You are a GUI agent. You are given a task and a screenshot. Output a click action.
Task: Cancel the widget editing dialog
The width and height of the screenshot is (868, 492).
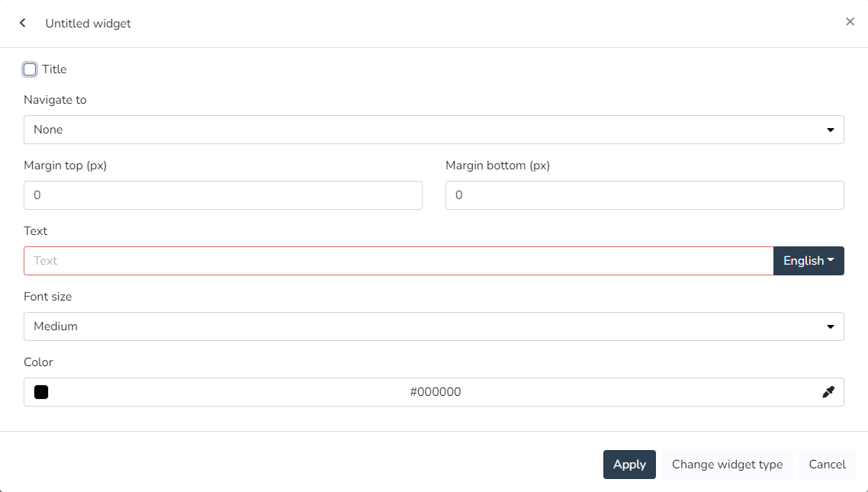point(827,465)
